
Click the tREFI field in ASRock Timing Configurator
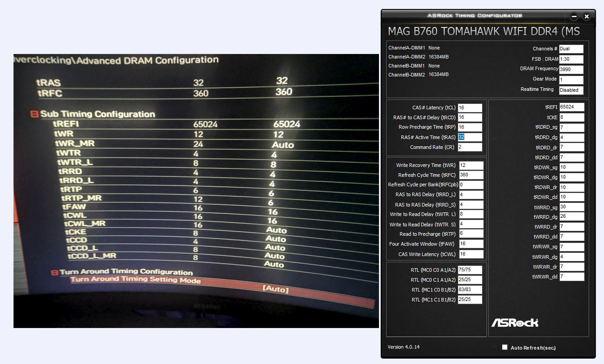point(572,107)
